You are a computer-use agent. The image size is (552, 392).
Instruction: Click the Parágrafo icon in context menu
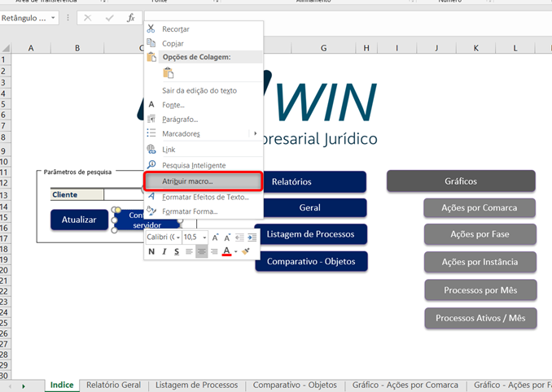(151, 119)
